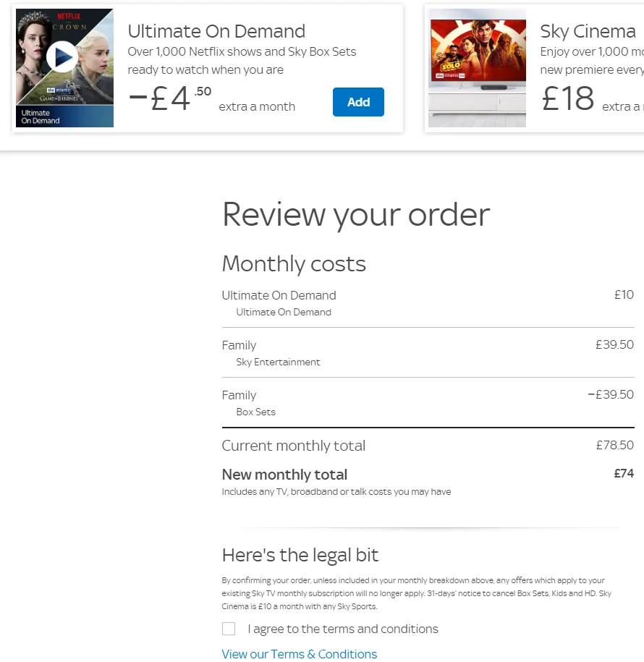Click the 'Here's the legal bit' heading
This screenshot has height=662, width=644.
(x=300, y=555)
